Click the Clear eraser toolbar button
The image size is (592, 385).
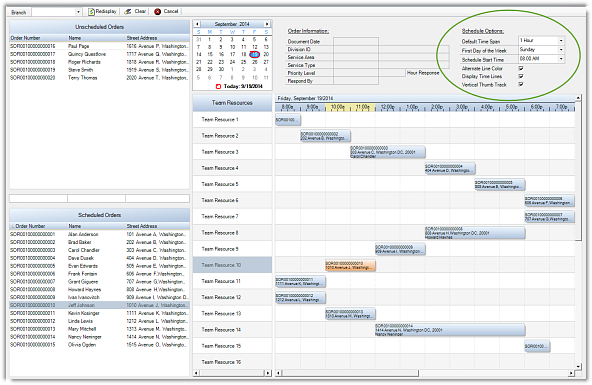[135, 12]
